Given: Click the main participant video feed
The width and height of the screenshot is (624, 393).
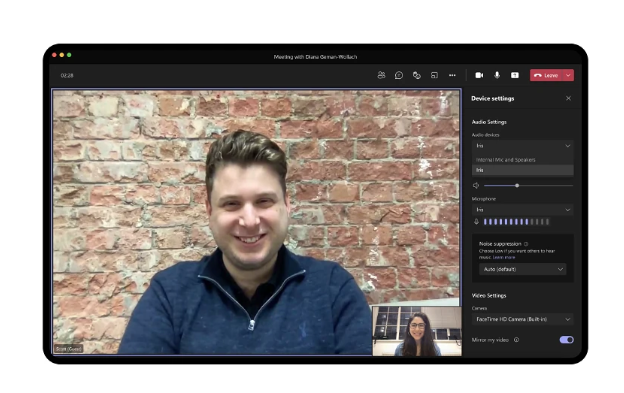Looking at the screenshot, I should 255,222.
